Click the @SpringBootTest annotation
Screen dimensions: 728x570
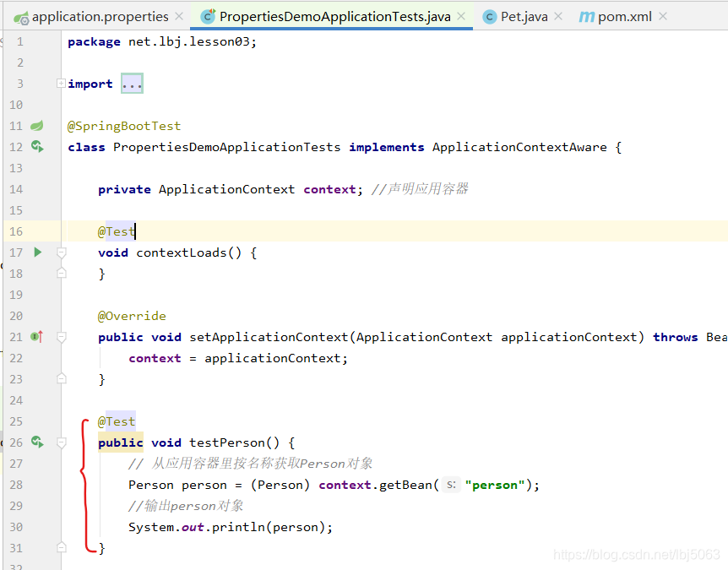tap(124, 126)
